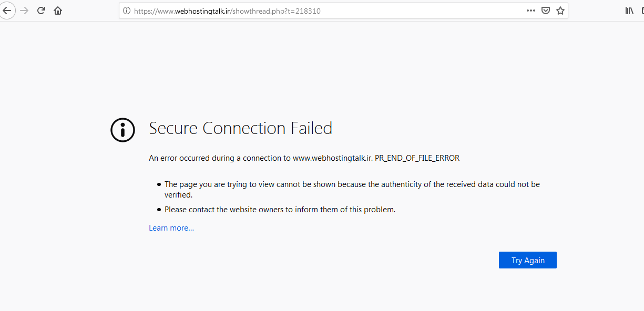Open the Firefox home page
644x311 pixels.
(x=58, y=11)
